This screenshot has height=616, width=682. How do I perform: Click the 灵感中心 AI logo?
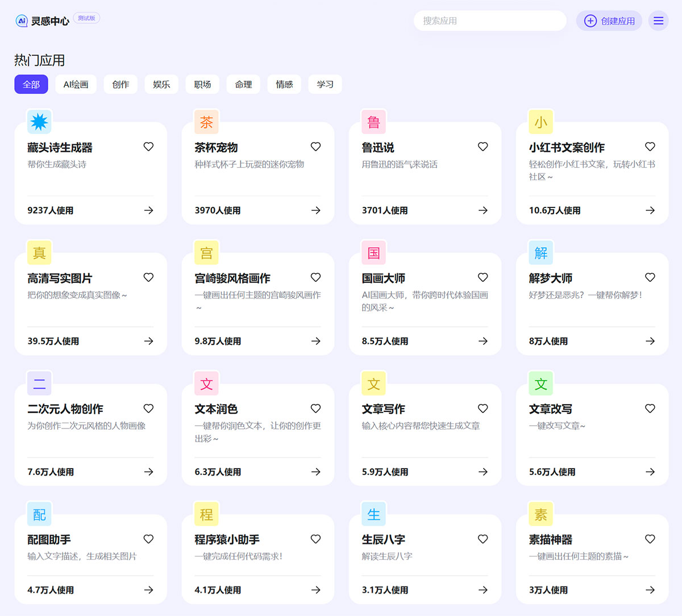point(22,20)
